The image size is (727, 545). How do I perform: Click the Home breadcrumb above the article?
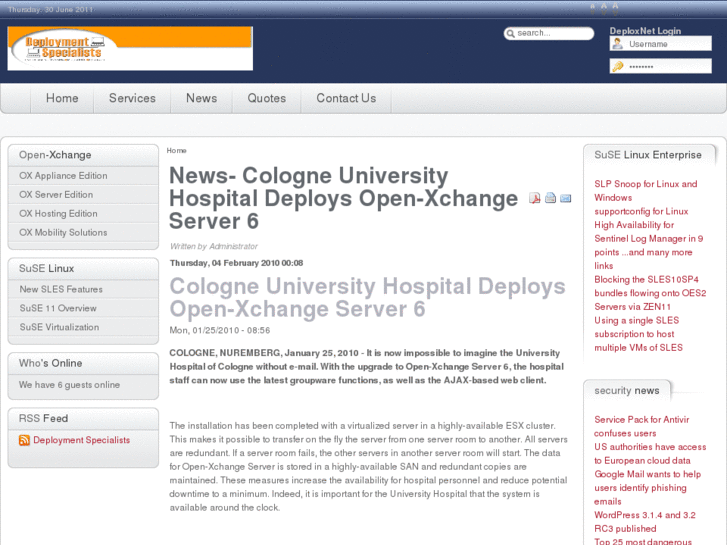[176, 151]
